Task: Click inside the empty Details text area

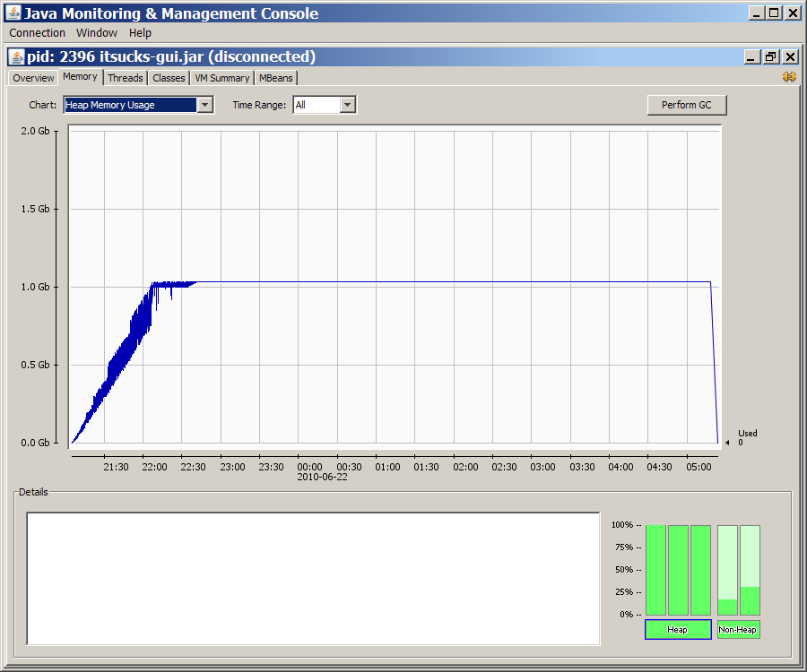Action: 313,579
